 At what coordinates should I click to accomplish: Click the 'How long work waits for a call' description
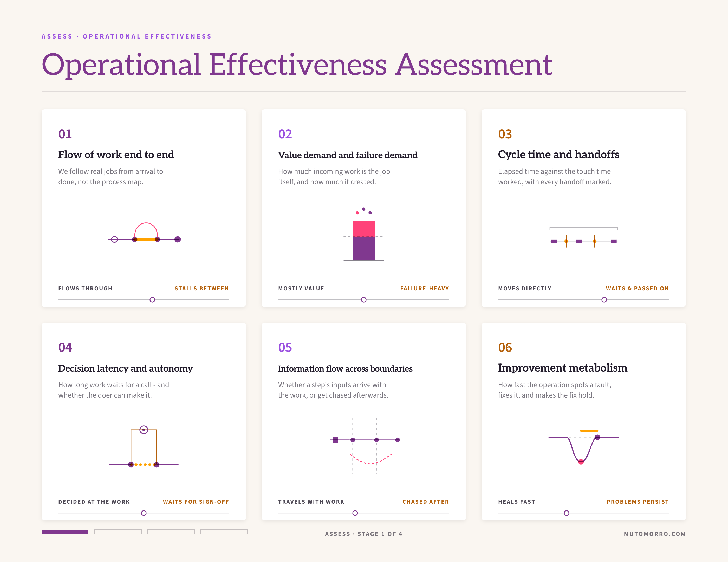[114, 390]
